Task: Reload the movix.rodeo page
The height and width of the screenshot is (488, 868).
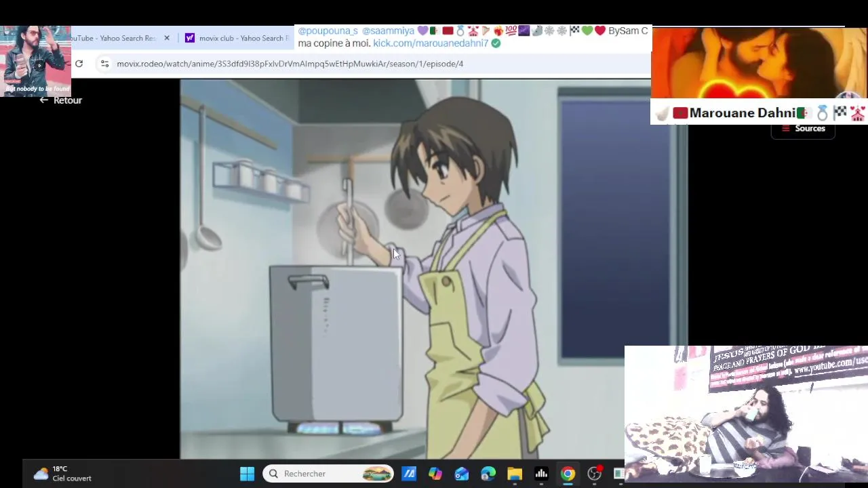Action: coord(79,64)
